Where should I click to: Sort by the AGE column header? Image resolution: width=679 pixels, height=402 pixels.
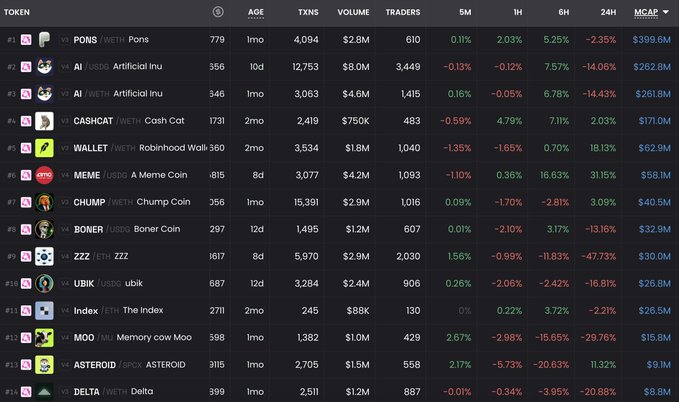click(x=255, y=12)
